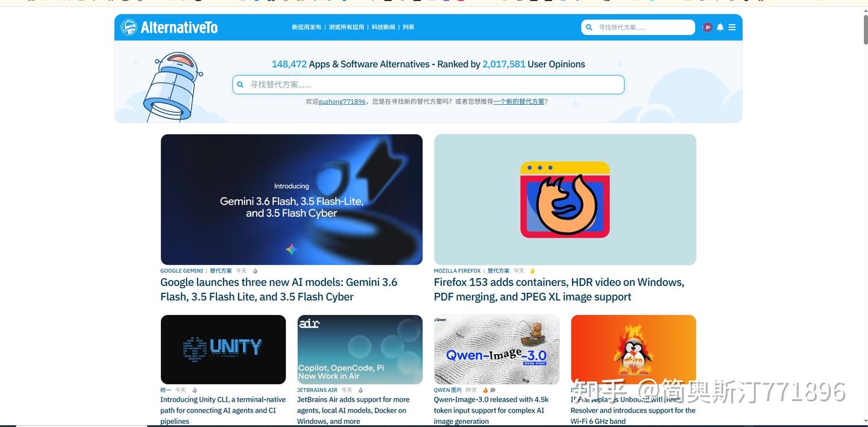868x427 pixels.
Task: Open the Introducing Unity CLI headline
Action: pos(223,411)
